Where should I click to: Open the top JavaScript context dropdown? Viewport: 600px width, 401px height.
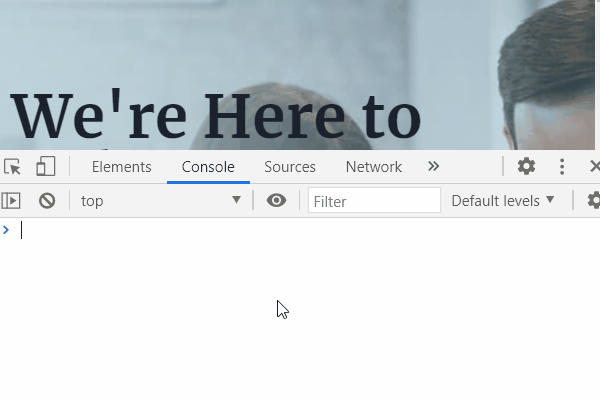point(161,200)
